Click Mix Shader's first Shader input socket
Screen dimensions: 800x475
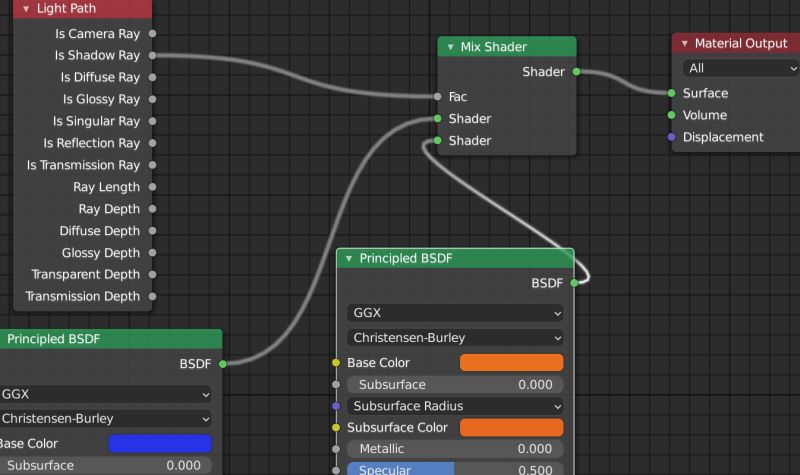click(437, 118)
